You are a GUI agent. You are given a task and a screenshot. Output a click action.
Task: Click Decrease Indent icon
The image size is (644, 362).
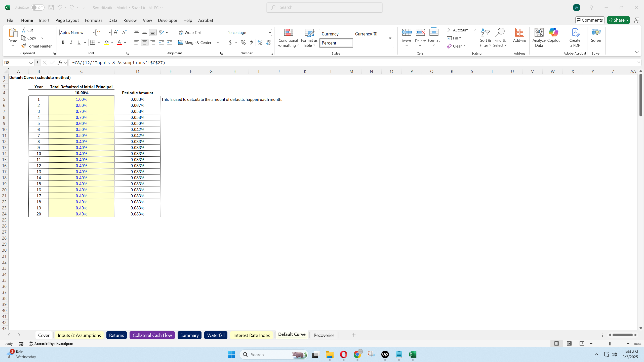162,43
